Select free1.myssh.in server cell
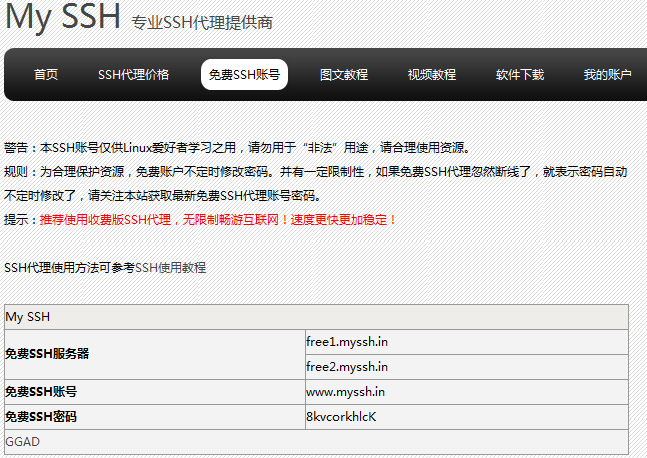647x458 pixels. [467, 342]
